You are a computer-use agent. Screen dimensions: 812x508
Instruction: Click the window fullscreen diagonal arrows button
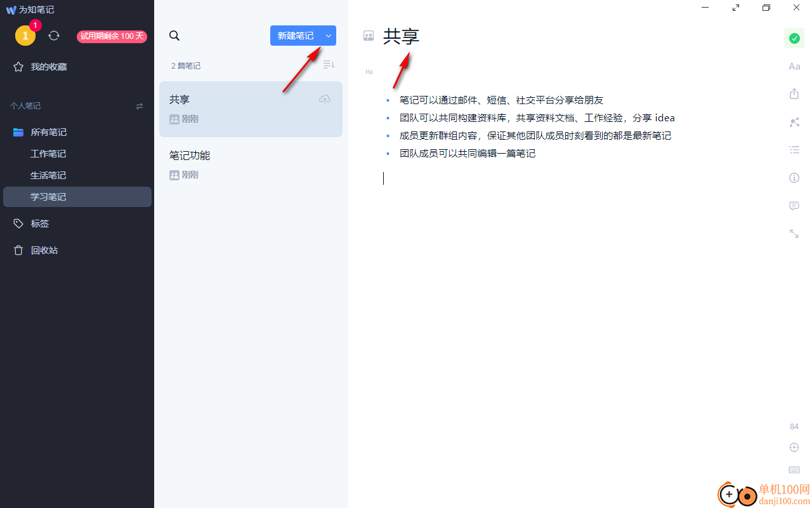coord(736,8)
